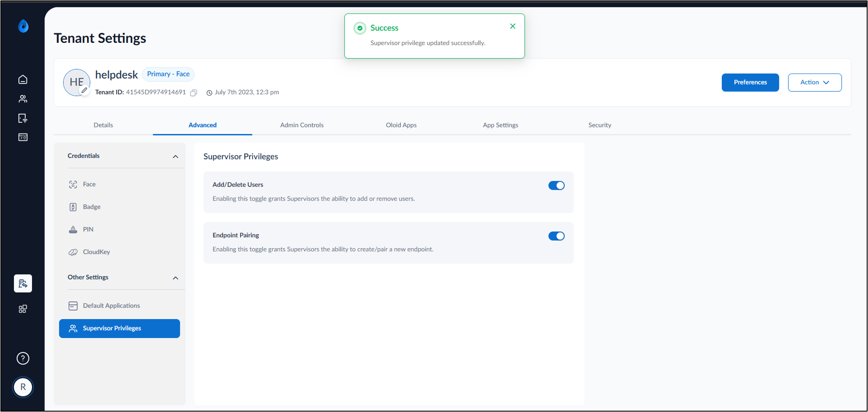Viewport: 868px width, 412px height.
Task: Select Face credential setting
Action: point(119,185)
